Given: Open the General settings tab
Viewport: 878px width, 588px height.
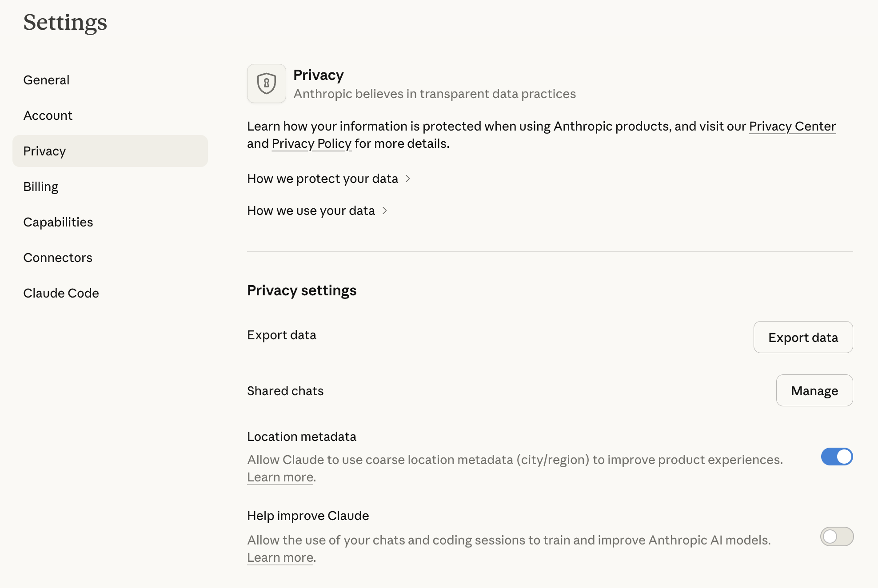Looking at the screenshot, I should [x=46, y=80].
